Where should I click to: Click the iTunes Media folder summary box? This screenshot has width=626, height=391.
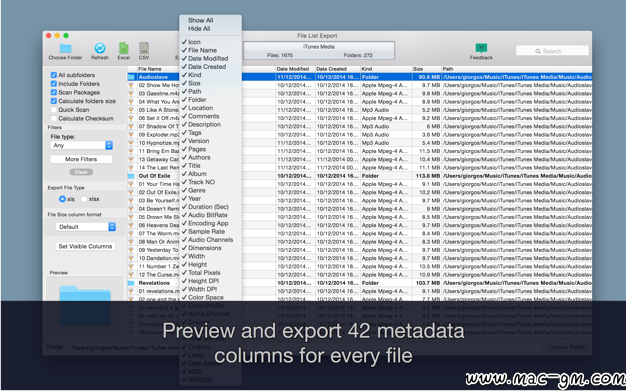coord(319,51)
